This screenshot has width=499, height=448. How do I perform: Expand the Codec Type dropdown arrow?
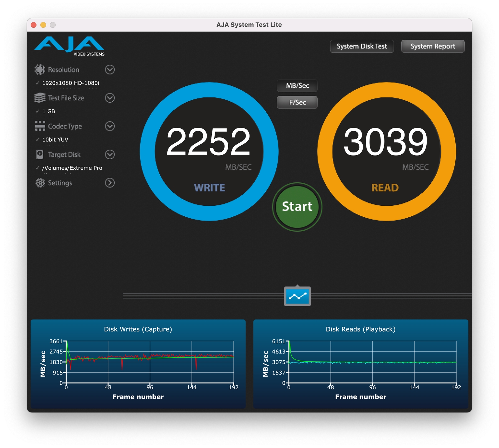[x=110, y=126]
